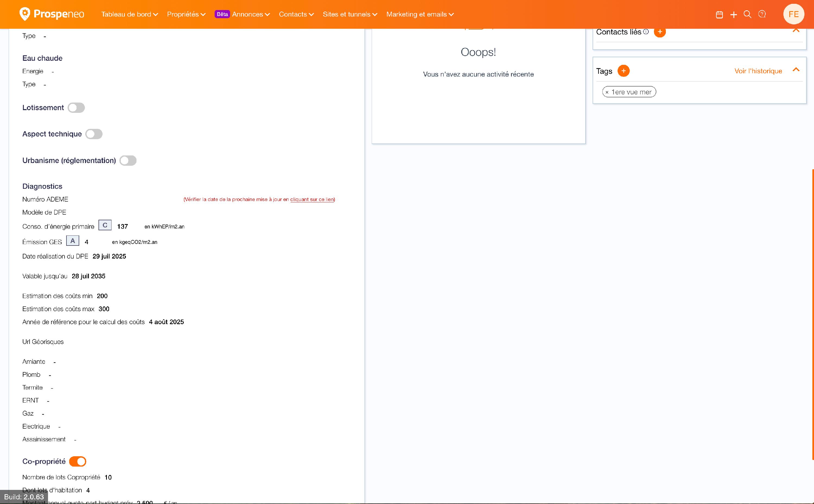Toggle Urbanisme (réglementation) switch
The height and width of the screenshot is (504, 814).
coord(128,161)
